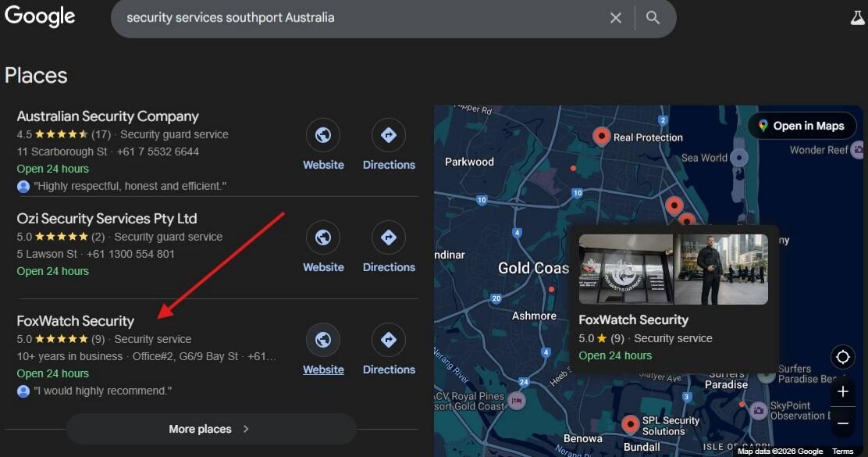Screen dimensions: 868x457
Task: Click the Directions label for Australian Security Company
Action: pos(389,165)
